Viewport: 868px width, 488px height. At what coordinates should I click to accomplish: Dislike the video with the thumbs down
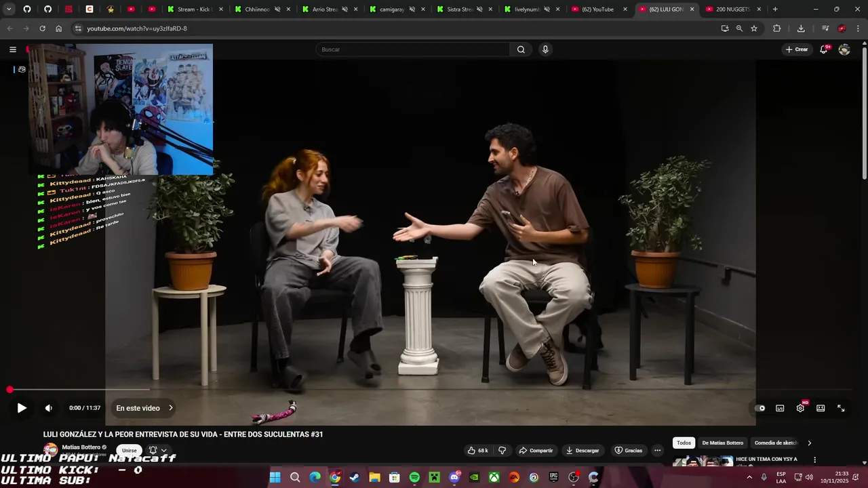(x=502, y=450)
